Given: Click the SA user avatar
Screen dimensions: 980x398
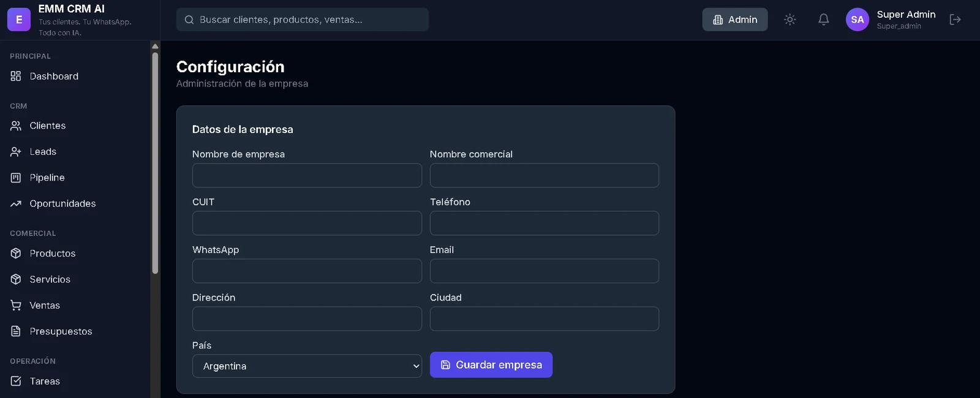Looking at the screenshot, I should pyautogui.click(x=858, y=20).
